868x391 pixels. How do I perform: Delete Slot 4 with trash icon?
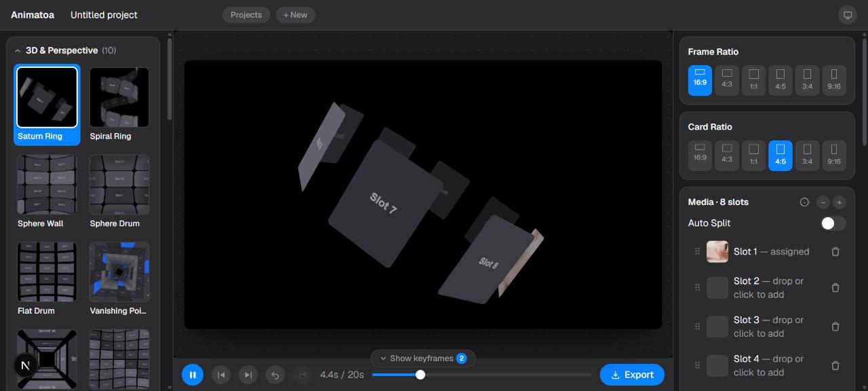(835, 366)
